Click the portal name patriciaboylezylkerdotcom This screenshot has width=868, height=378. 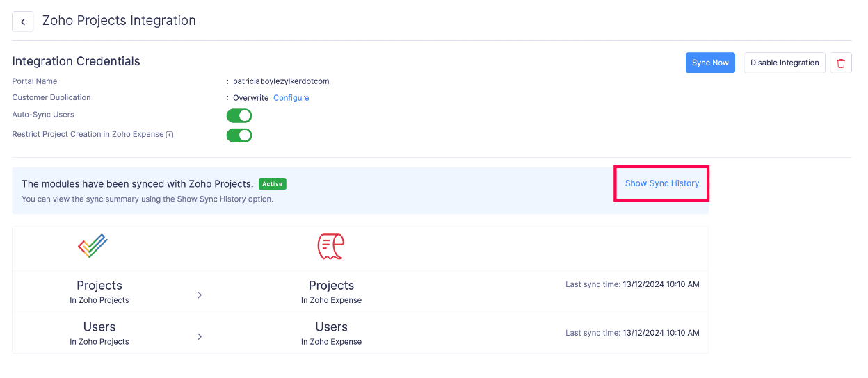[281, 81]
